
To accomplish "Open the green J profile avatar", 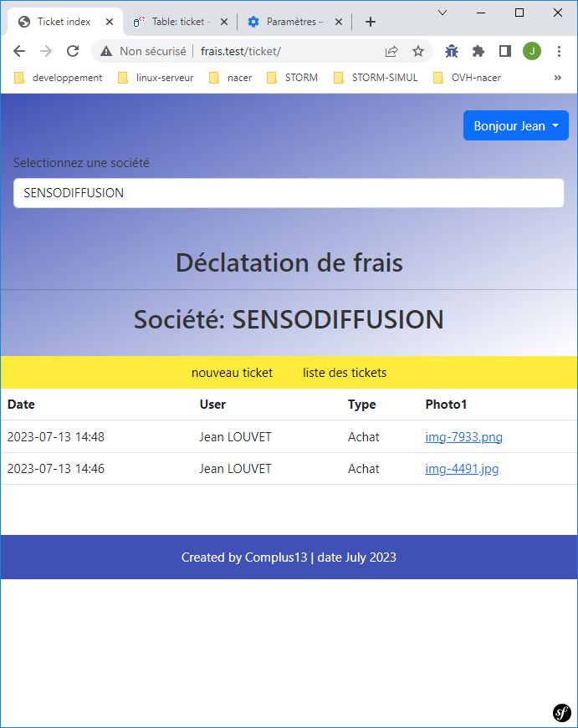I will 532,51.
